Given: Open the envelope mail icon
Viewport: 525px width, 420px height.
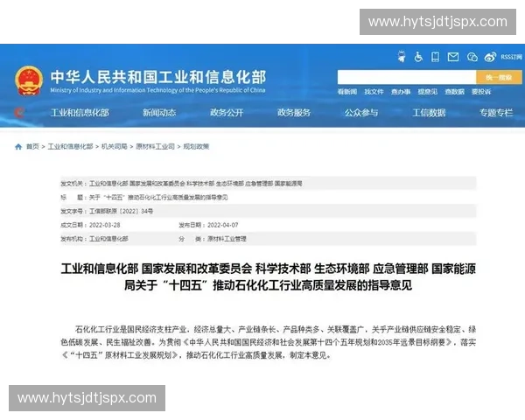Looking at the screenshot, I should pyautogui.click(x=453, y=57).
